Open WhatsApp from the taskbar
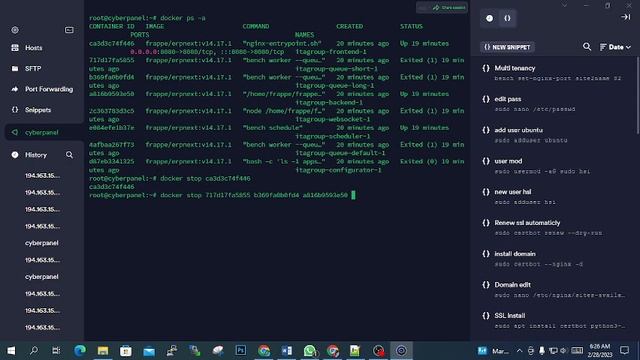This screenshot has height=360, width=640. click(x=310, y=351)
